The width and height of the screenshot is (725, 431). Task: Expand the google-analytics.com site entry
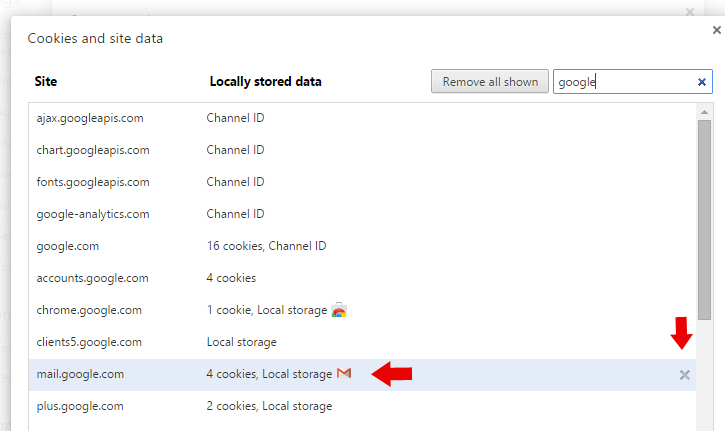(x=92, y=214)
